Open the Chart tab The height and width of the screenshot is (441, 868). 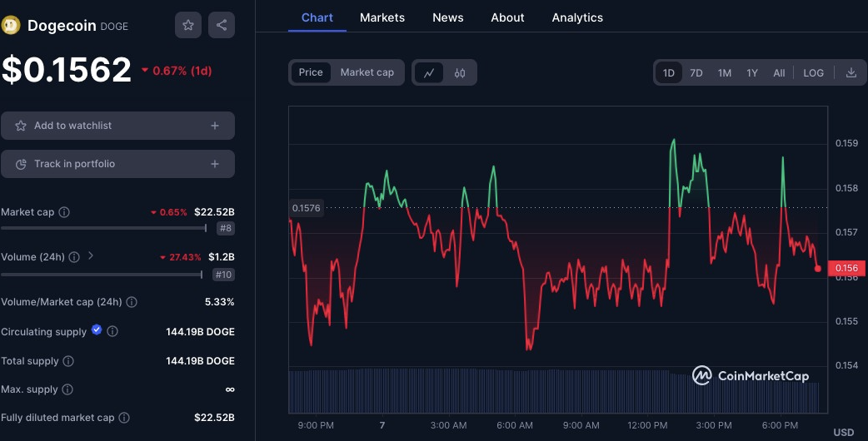point(317,17)
